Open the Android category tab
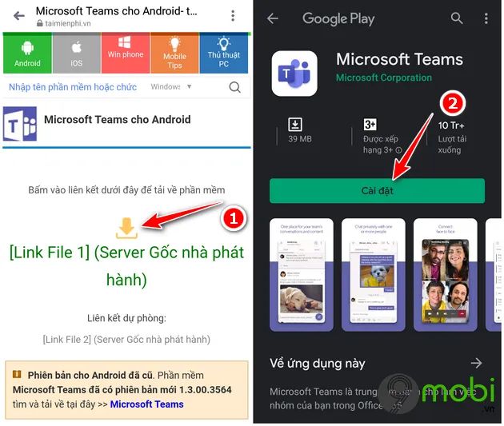Image resolution: width=504 pixels, height=426 pixels. pyautogui.click(x=27, y=54)
